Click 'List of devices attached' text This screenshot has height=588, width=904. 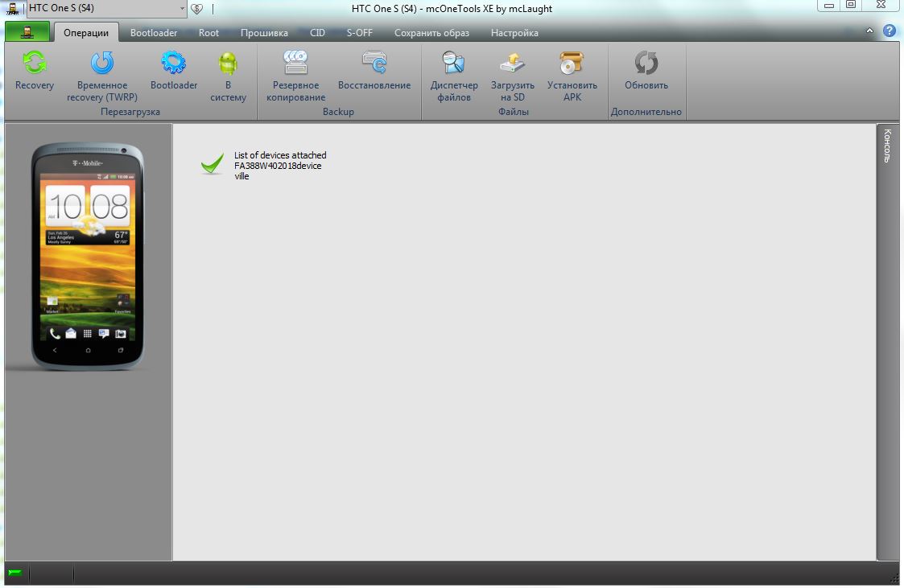tap(280, 155)
